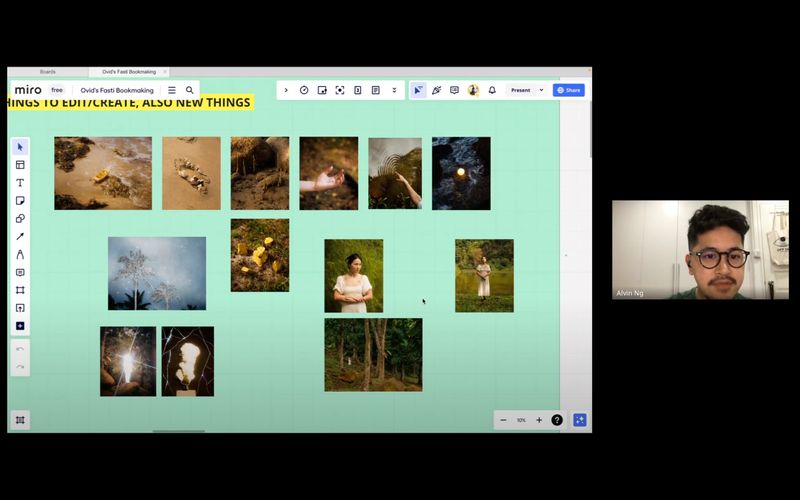Select the yellow blocks on moss photo
Image resolution: width=800 pixels, height=500 pixels.
click(260, 255)
